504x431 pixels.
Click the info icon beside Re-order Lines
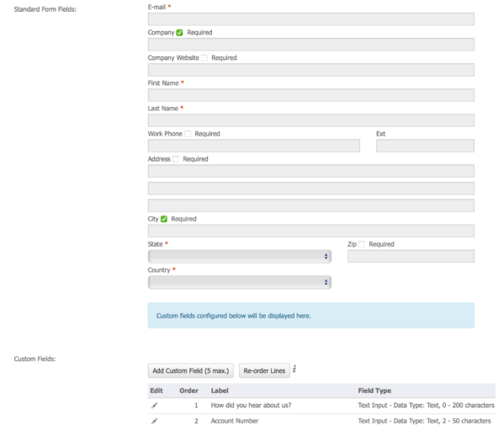(294, 370)
